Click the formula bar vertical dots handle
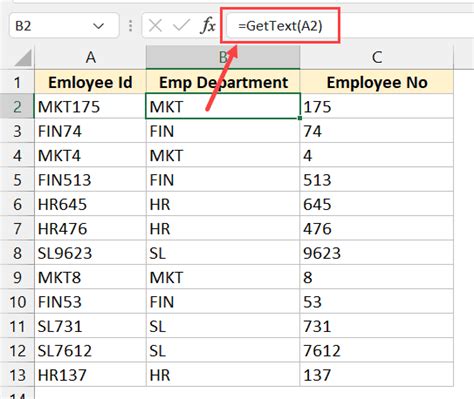The height and width of the screenshot is (399, 474). tap(130, 26)
